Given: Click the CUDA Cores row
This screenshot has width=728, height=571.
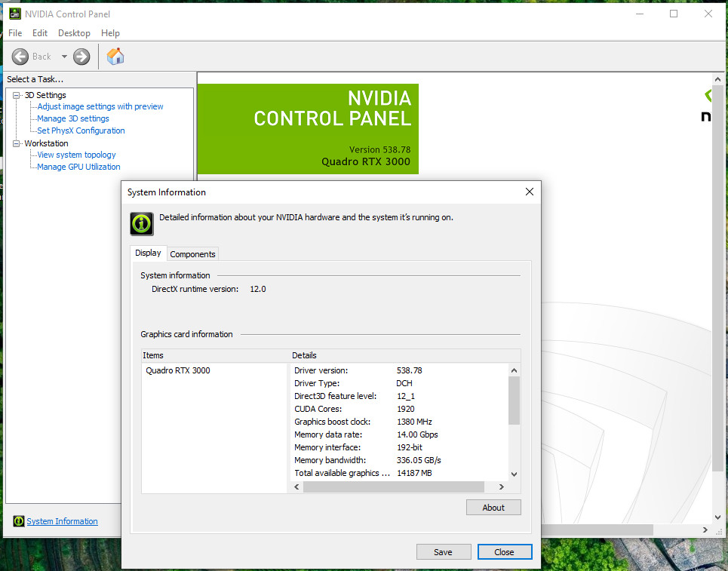Looking at the screenshot, I should [x=399, y=409].
